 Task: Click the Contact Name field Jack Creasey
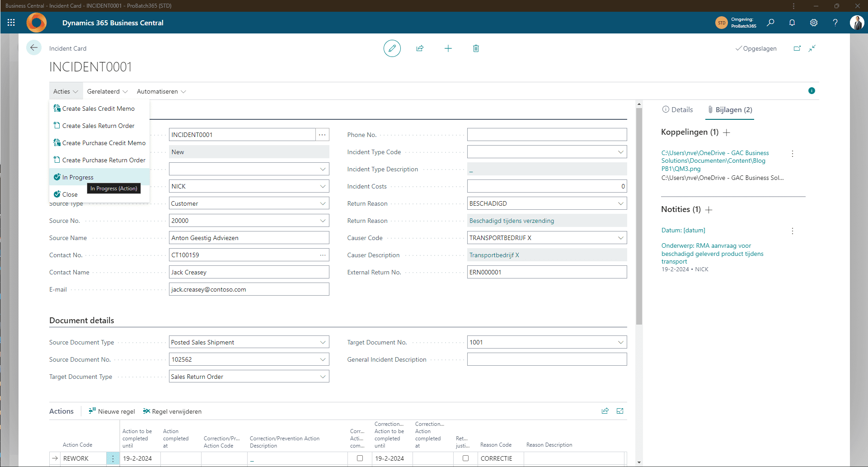(x=249, y=272)
